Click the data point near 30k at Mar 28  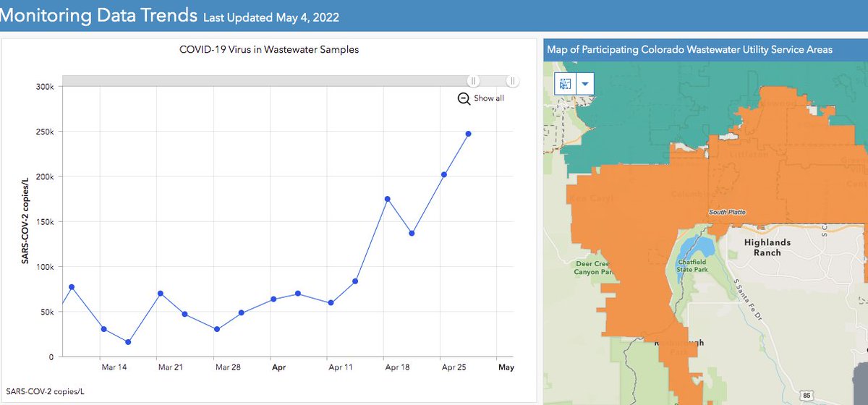pyautogui.click(x=216, y=329)
